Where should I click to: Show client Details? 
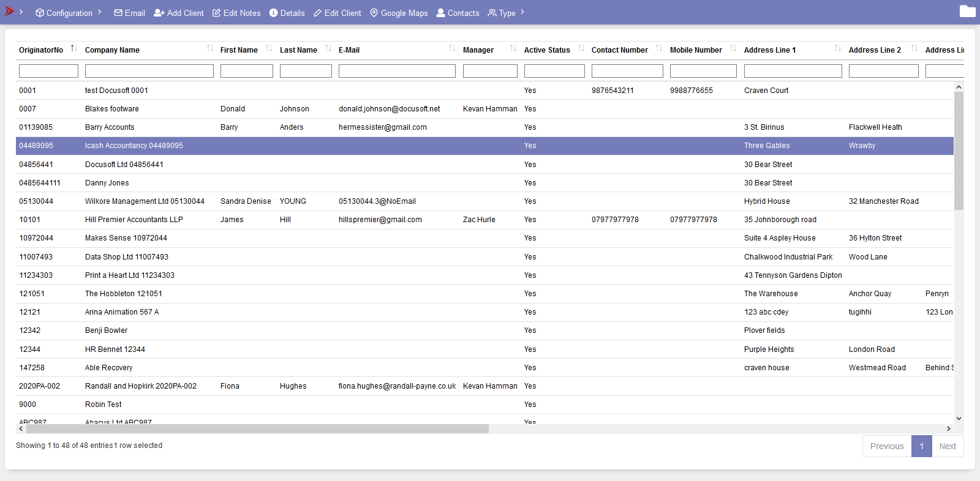(x=287, y=13)
